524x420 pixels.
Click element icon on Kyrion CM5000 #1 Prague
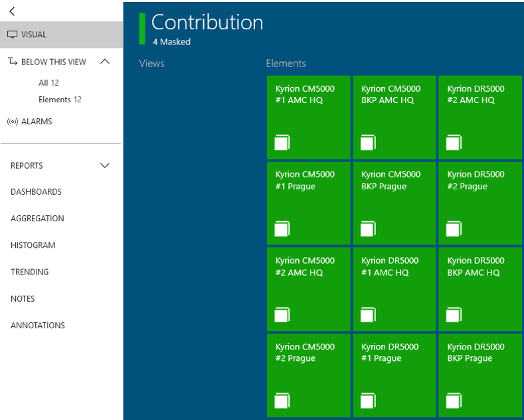[x=282, y=229]
